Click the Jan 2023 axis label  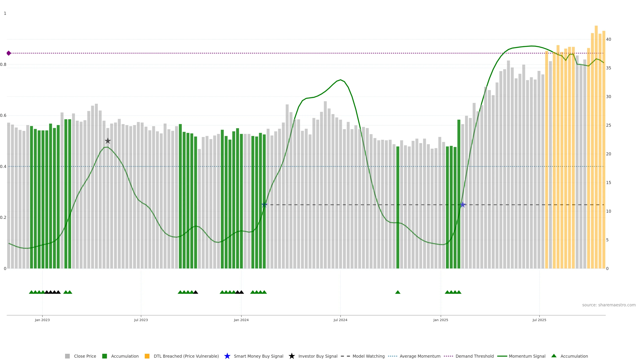point(42,320)
